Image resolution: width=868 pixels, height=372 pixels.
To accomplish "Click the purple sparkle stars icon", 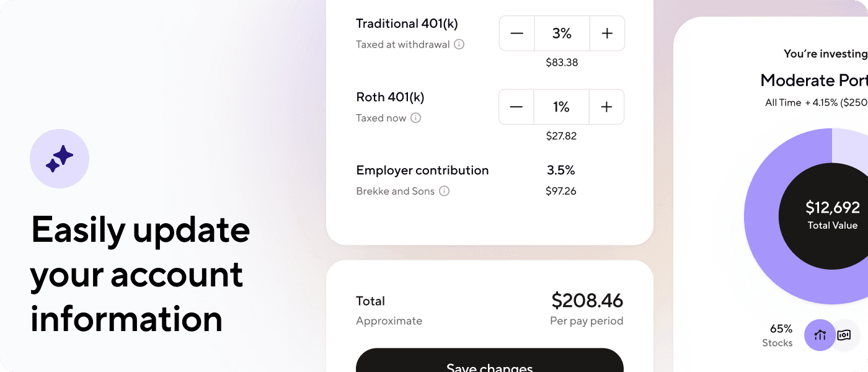I will click(x=60, y=159).
